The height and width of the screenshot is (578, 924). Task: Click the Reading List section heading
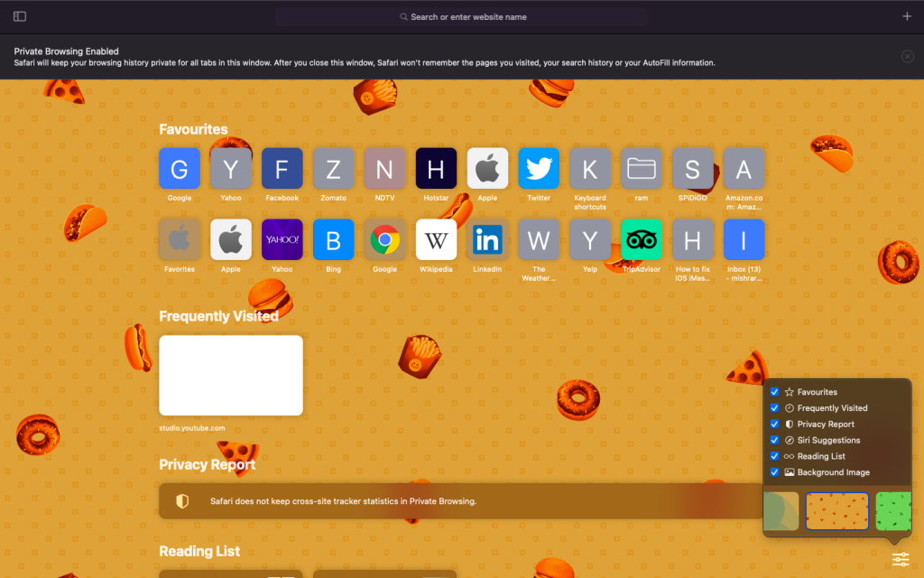point(199,551)
